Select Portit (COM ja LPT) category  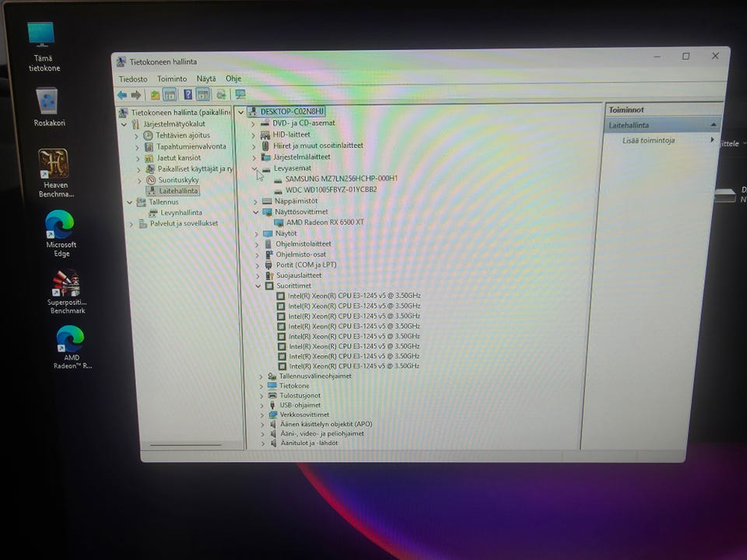pos(307,264)
